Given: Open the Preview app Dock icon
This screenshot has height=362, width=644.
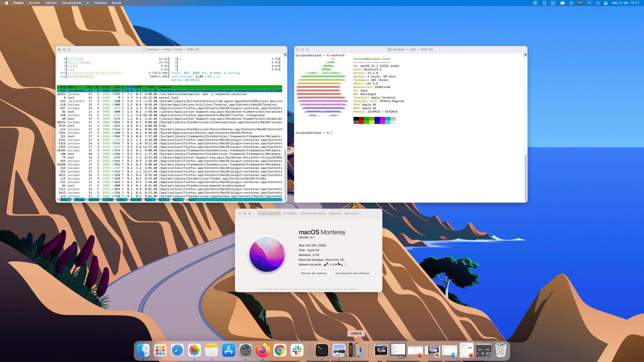Looking at the screenshot, I should tap(339, 350).
